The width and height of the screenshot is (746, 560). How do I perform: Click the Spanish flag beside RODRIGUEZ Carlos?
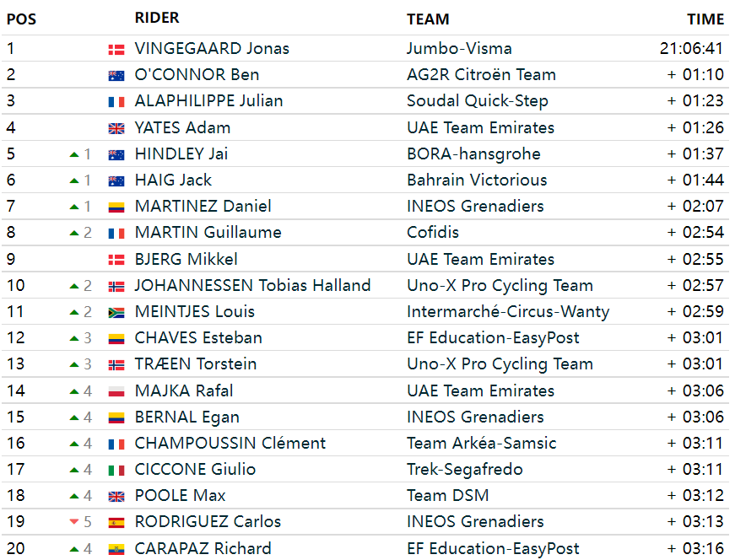click(116, 523)
